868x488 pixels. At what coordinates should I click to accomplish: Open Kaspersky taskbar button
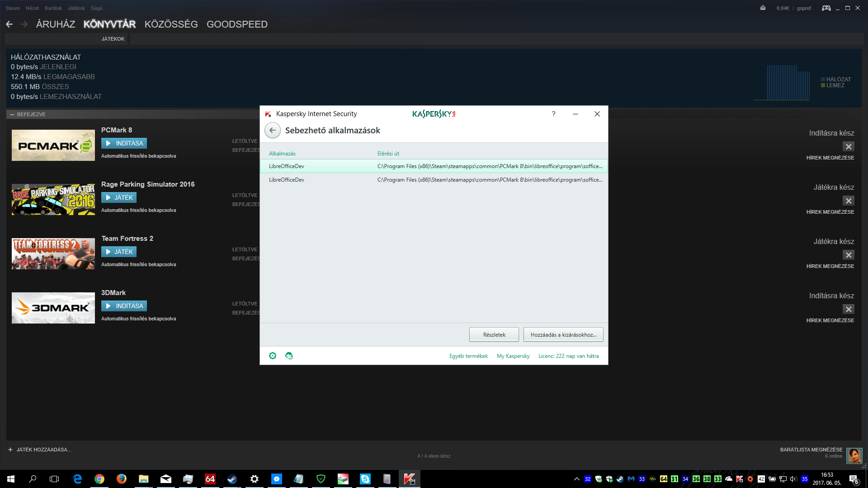tap(410, 479)
